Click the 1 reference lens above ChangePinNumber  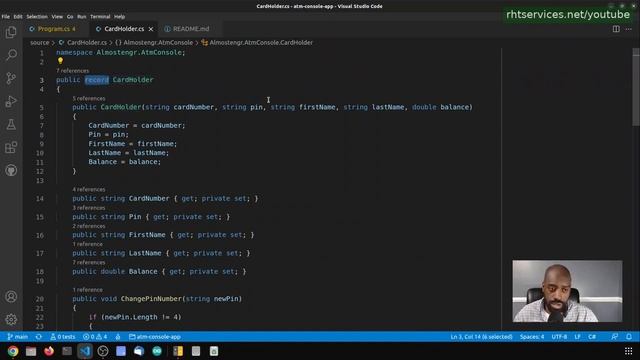click(x=87, y=290)
